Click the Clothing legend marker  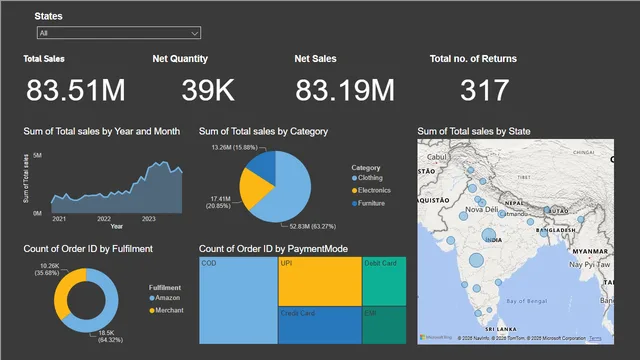click(x=354, y=178)
